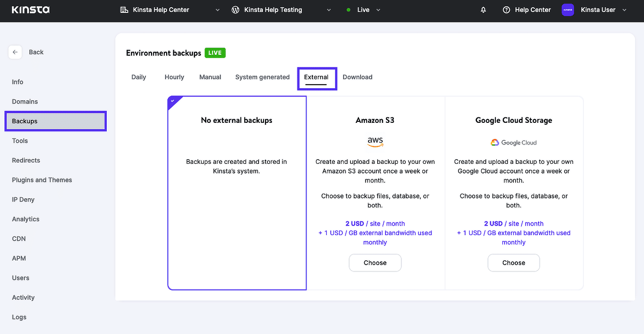Click the Google Cloud logo
The width and height of the screenshot is (644, 334).
514,143
